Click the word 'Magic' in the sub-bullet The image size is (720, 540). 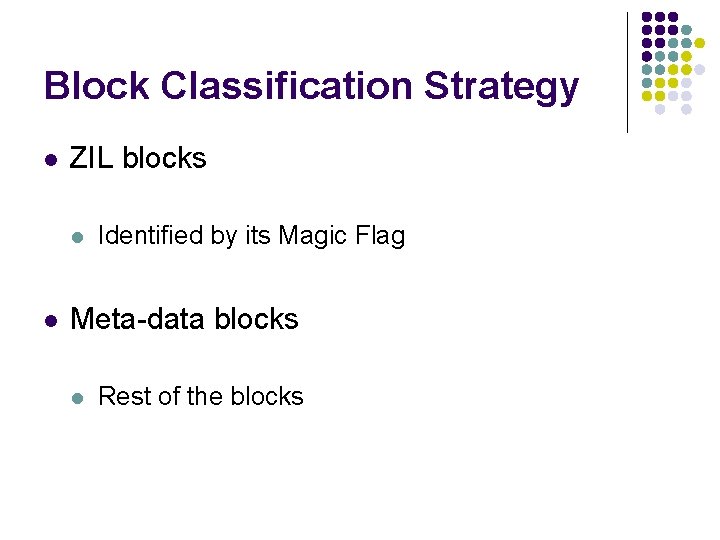coord(312,236)
